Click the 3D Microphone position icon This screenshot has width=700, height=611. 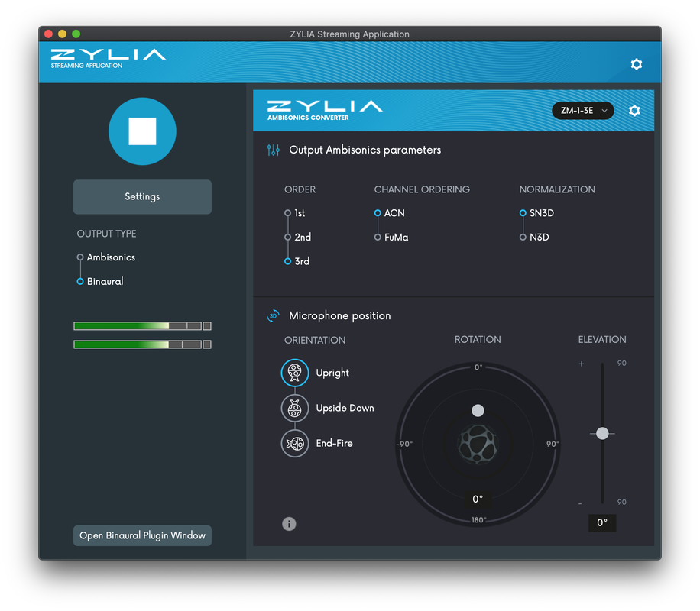click(274, 315)
